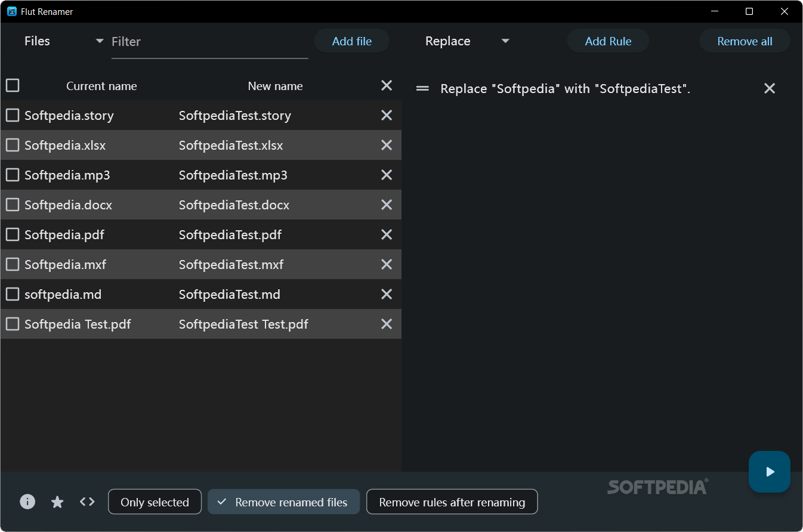
Task: Select the softpedia.md current name
Action: 63,295
